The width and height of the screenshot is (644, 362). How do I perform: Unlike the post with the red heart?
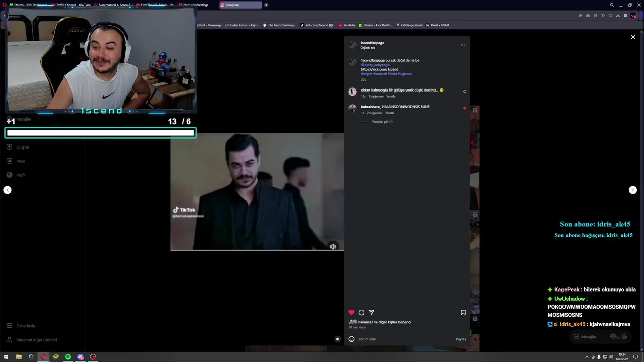(x=351, y=312)
